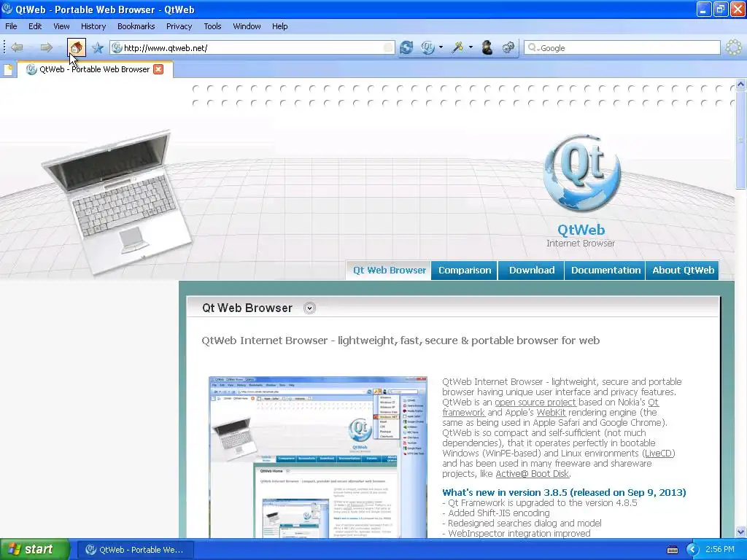Open settings with the gears icon
The width and height of the screenshot is (747, 560).
point(508,47)
